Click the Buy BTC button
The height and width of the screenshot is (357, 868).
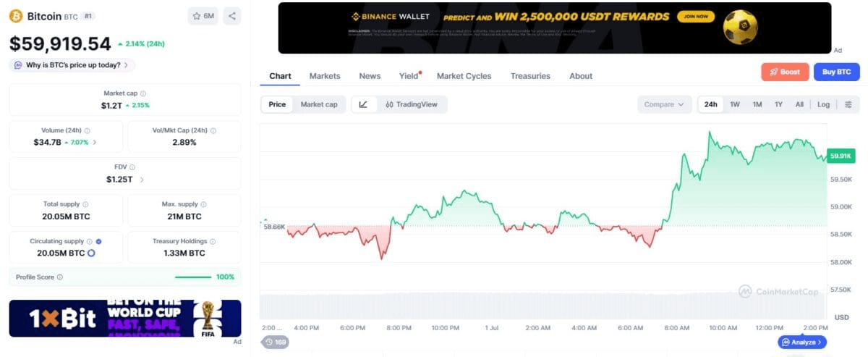point(838,72)
